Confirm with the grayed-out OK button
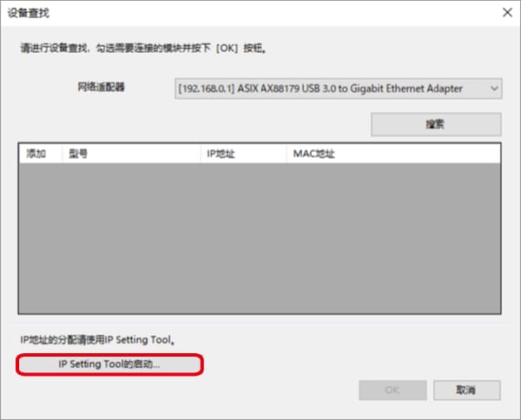The height and width of the screenshot is (420, 521). (392, 390)
